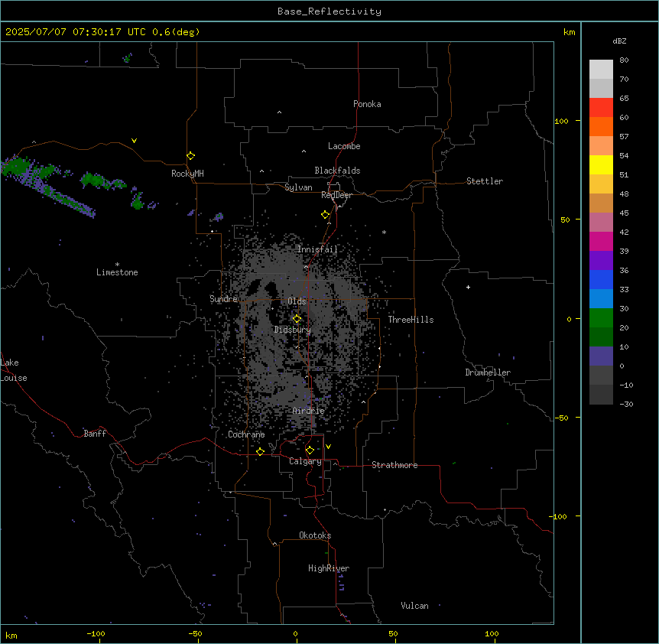Click the Sundre city label
Screen dimensions: 659x644
[223, 299]
